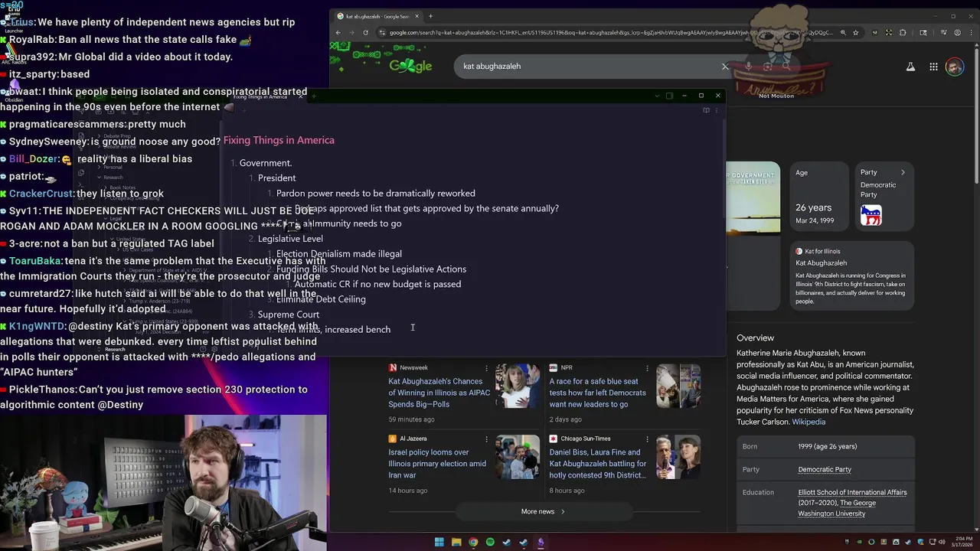Click PickleThanos chat message
980x551 pixels.
(x=154, y=396)
